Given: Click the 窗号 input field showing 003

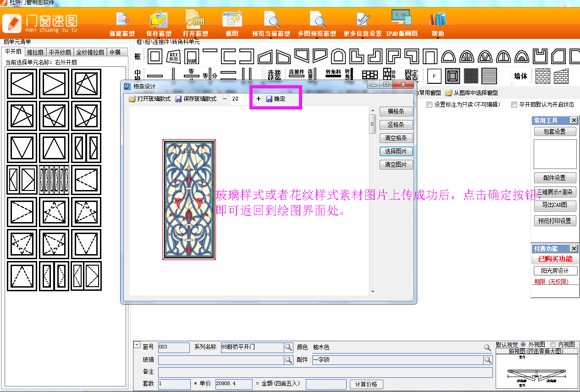Looking at the screenshot, I should [x=174, y=348].
